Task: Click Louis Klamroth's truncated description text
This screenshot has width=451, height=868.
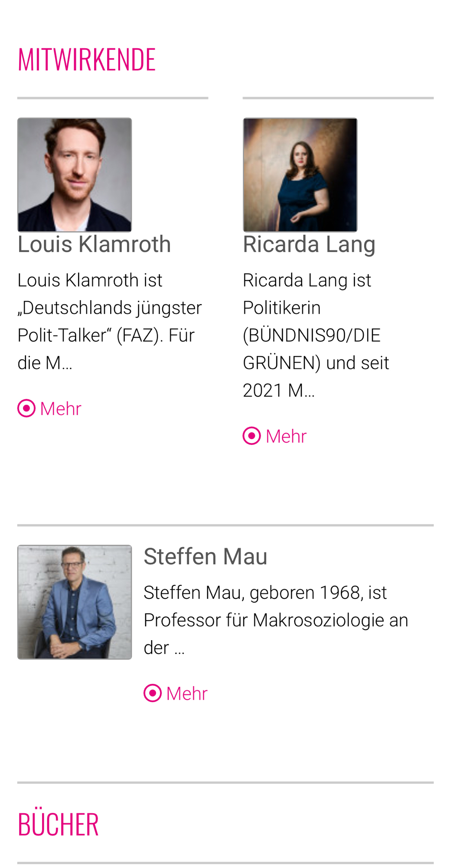Action: (x=109, y=321)
